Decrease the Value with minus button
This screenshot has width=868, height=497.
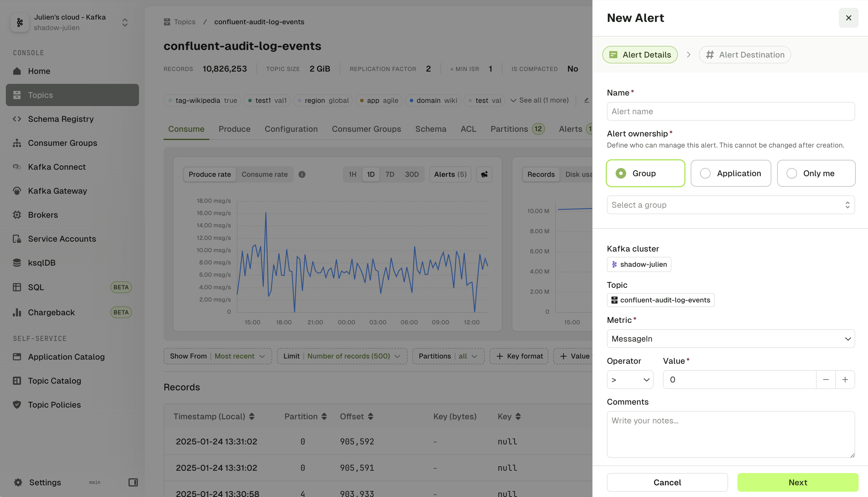[x=826, y=380]
